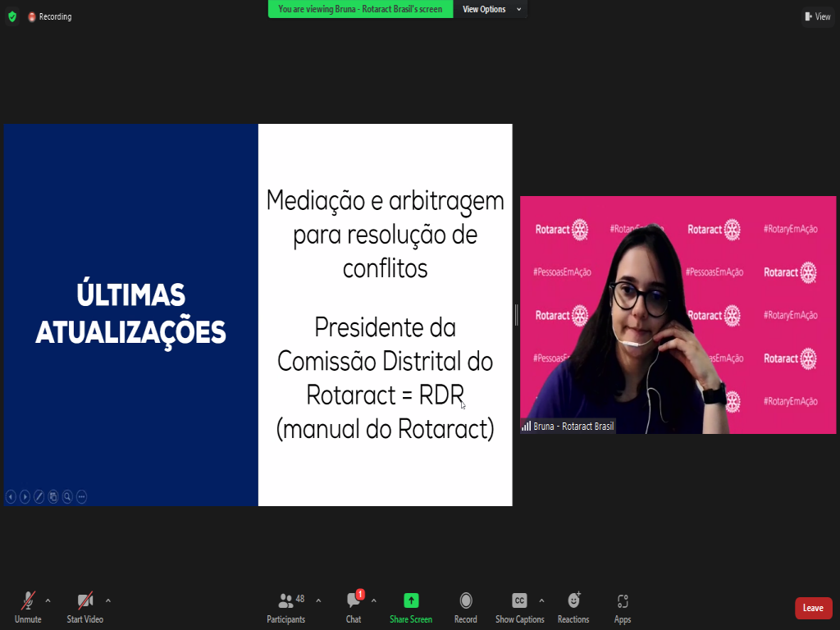This screenshot has width=840, height=630.
Task: Click the divider handle between slide and video
Action: tap(516, 315)
